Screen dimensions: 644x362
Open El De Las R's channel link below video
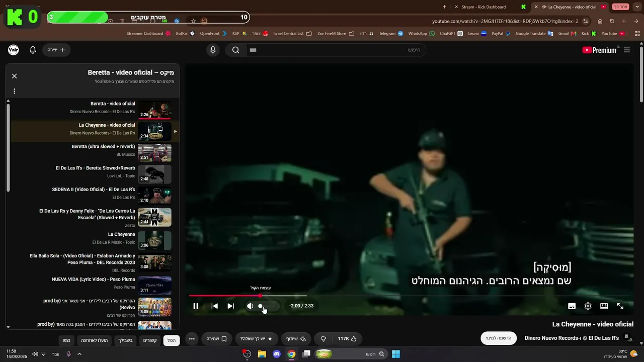coord(604,338)
